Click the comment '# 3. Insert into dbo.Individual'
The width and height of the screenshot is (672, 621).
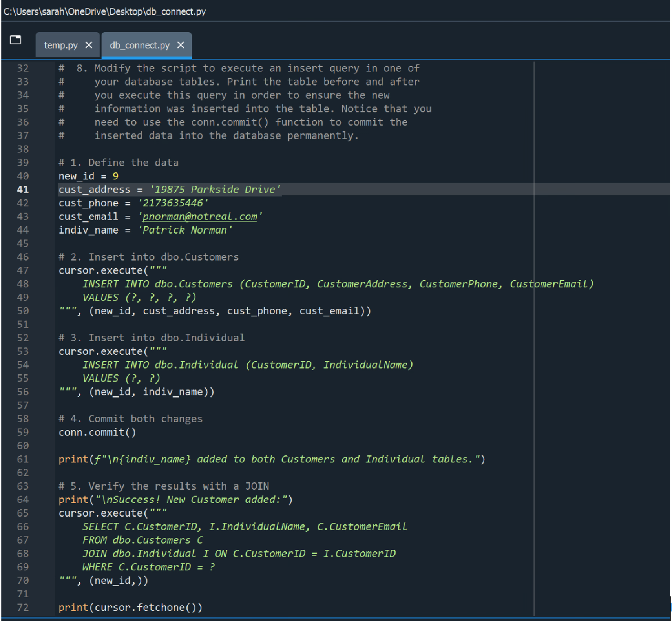tap(152, 338)
